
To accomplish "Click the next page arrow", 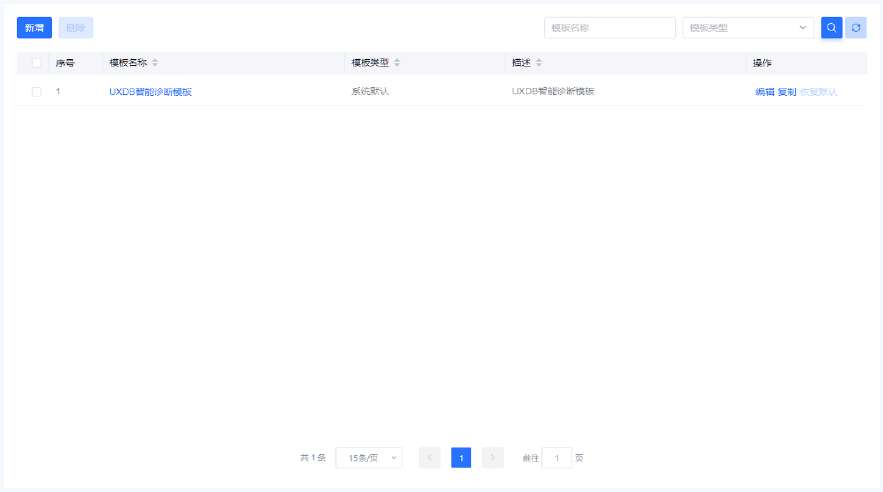I will 492,458.
